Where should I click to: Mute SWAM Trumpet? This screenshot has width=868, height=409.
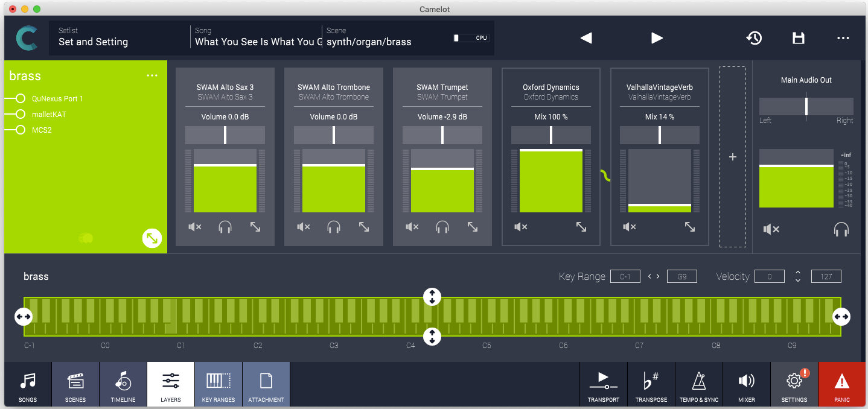click(x=412, y=227)
